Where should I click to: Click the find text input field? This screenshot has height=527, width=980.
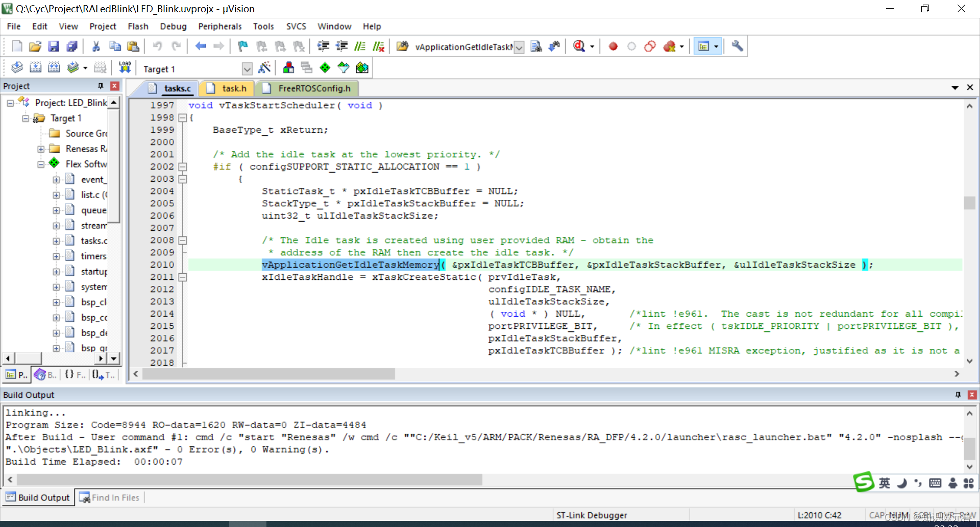coord(463,47)
